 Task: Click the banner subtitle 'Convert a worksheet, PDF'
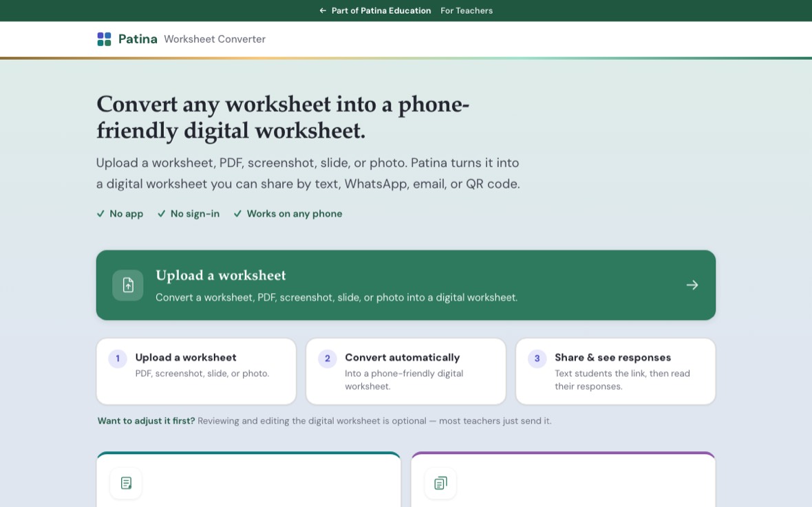pos(336,298)
